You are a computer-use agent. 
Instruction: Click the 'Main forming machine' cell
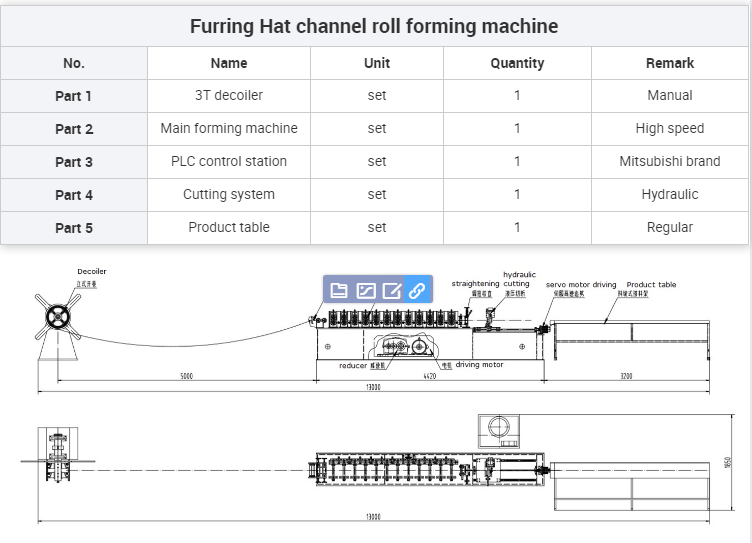click(229, 128)
